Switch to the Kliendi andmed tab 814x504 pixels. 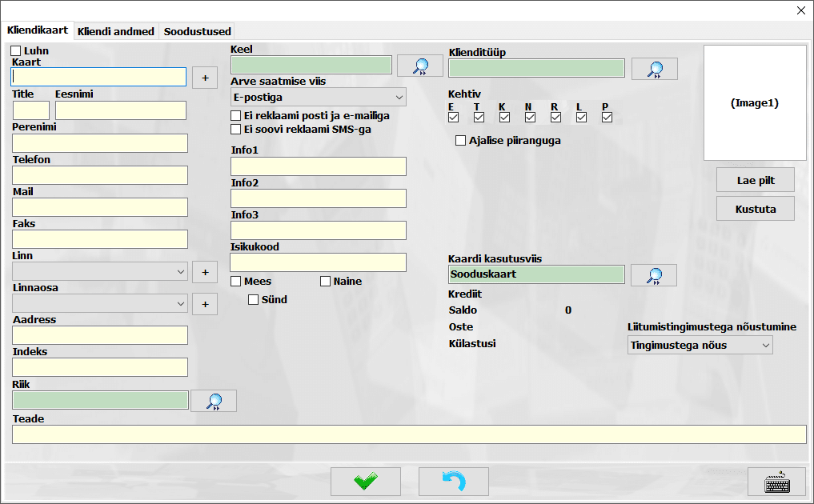coord(116,32)
